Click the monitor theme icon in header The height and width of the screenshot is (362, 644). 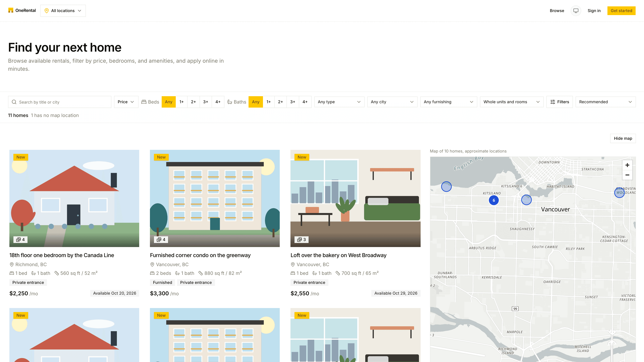coord(576,11)
